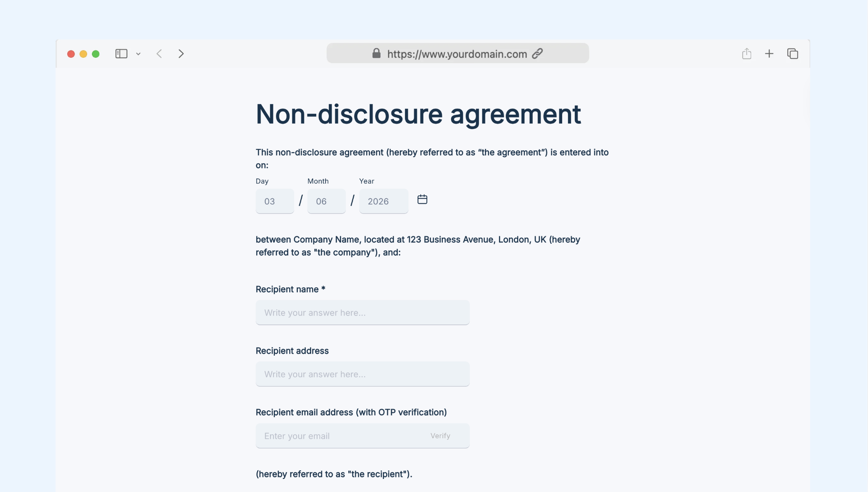
Task: Click the padlock icon in address bar
Action: click(x=376, y=53)
